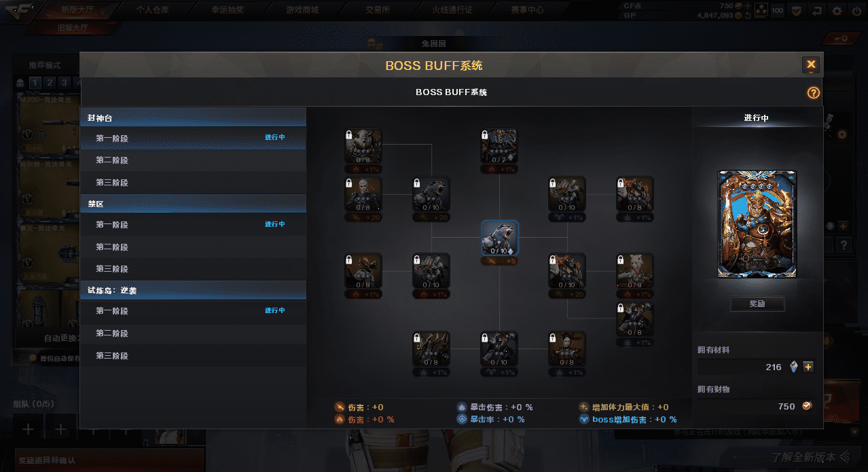Screen dimensions: 868x472
Task: Select 第一阶段 under 禁区
Action: click(x=193, y=224)
